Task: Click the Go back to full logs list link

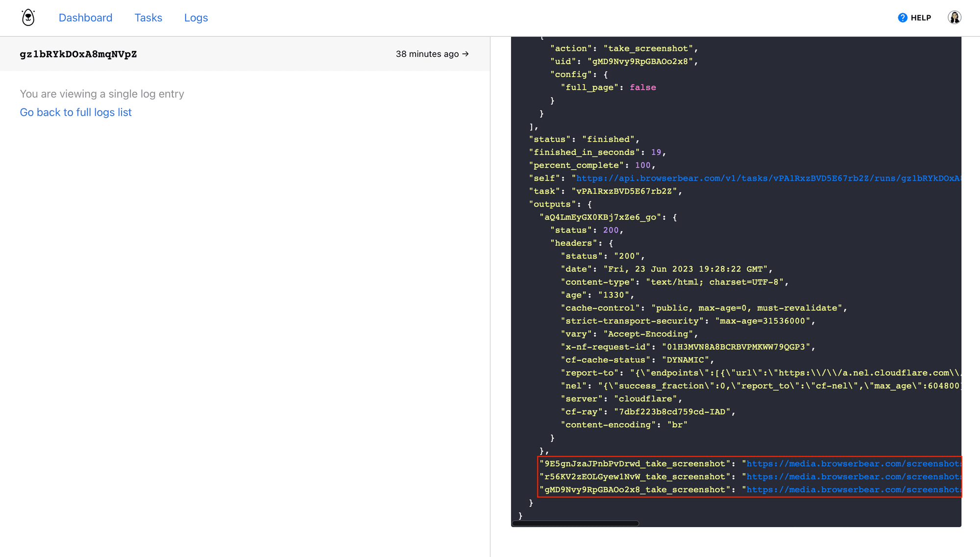Action: click(75, 112)
